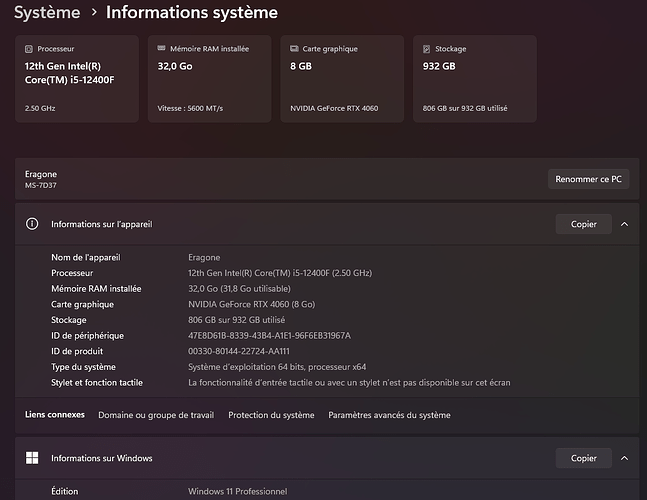Image resolution: width=647 pixels, height=500 pixels.
Task: Go back to Système breadcrumb
Action: pos(47,12)
